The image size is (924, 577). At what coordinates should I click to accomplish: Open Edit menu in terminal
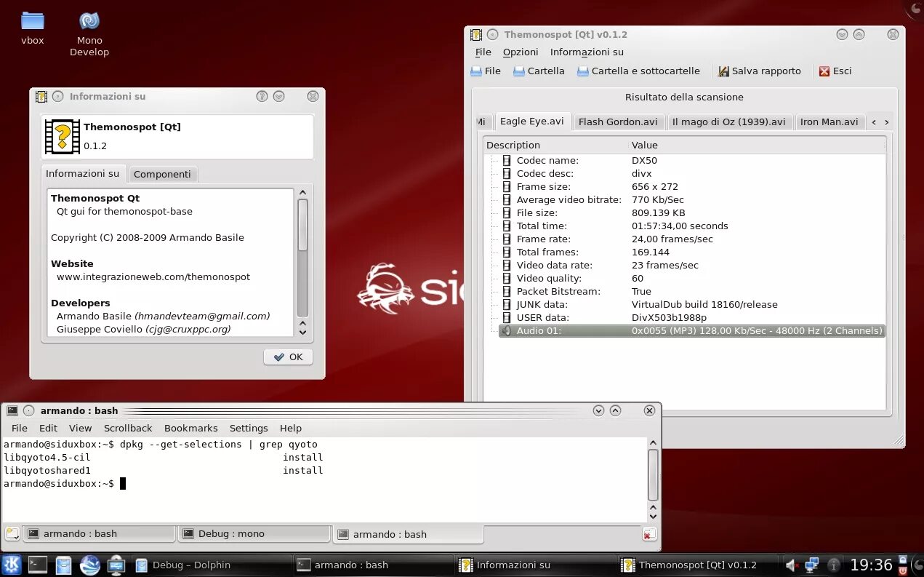pos(48,428)
